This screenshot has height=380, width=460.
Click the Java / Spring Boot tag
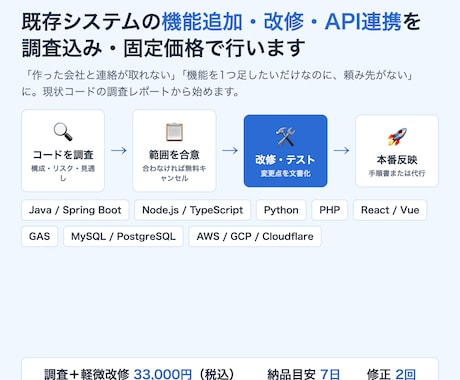[x=75, y=210]
